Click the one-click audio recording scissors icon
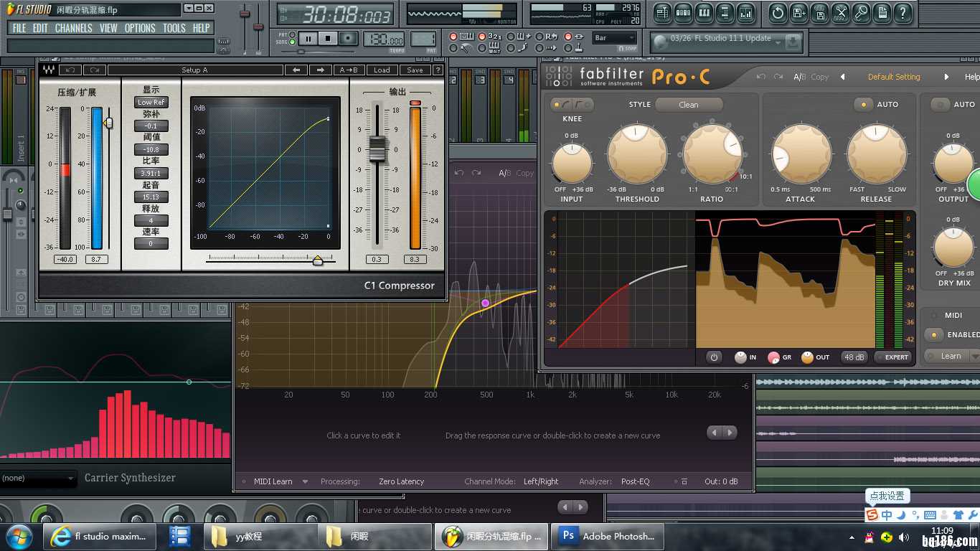This screenshot has height=551, width=980. click(841, 13)
